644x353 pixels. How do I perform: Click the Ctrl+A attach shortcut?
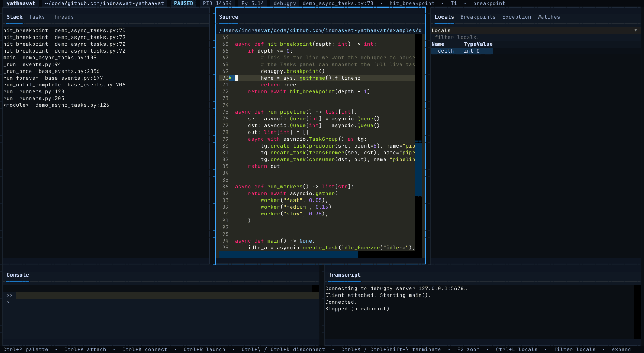click(x=85, y=349)
